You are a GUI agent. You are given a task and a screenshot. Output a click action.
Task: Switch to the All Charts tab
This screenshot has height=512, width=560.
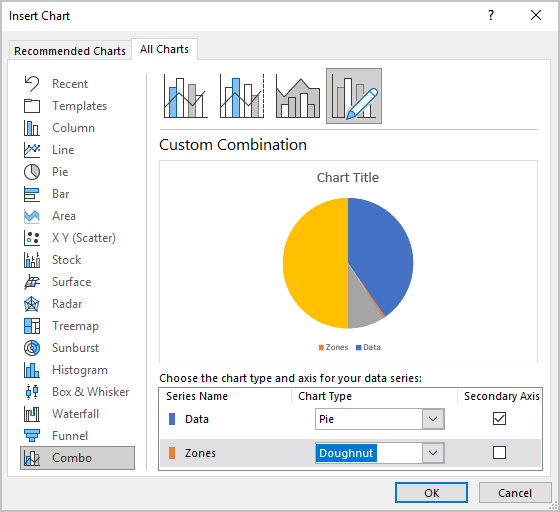[x=164, y=49]
